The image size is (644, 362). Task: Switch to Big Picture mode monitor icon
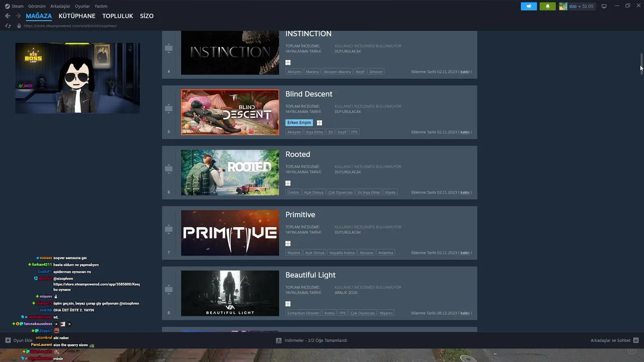tap(604, 6)
